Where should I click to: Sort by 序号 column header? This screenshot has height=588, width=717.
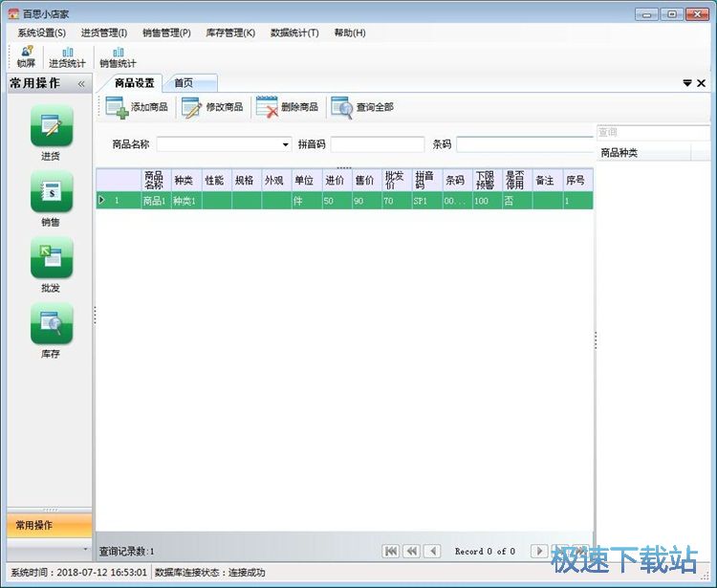[578, 180]
